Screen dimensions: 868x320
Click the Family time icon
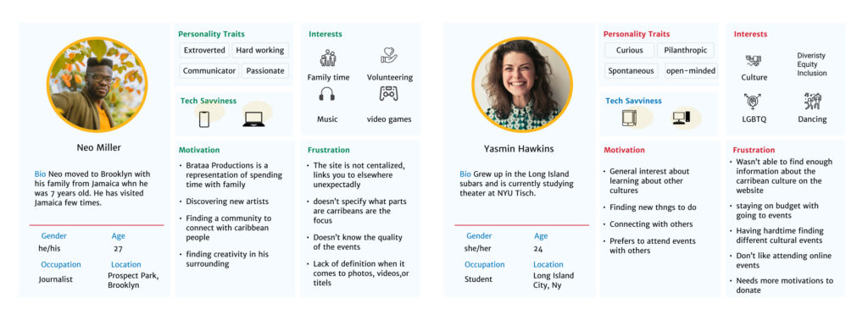[328, 58]
